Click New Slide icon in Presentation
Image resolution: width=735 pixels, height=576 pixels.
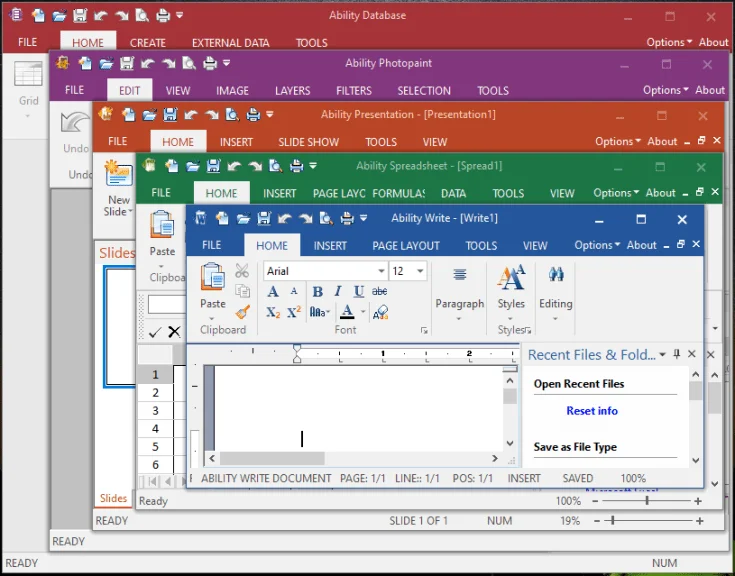coord(118,174)
